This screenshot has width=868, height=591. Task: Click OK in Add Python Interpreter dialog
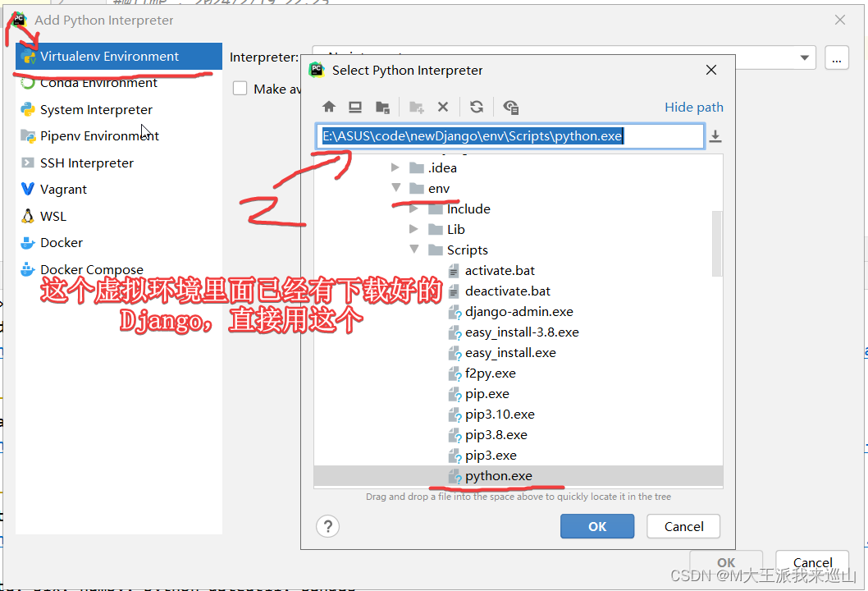(726, 563)
